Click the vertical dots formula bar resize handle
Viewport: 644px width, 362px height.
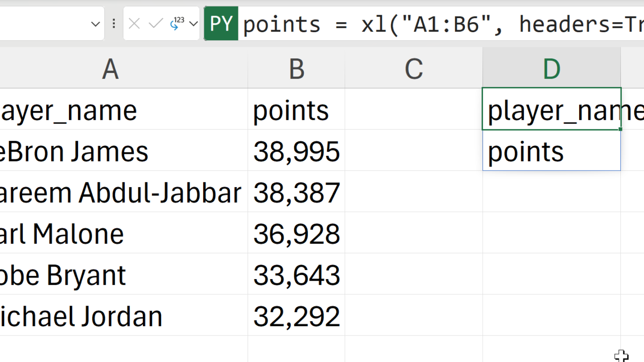114,24
